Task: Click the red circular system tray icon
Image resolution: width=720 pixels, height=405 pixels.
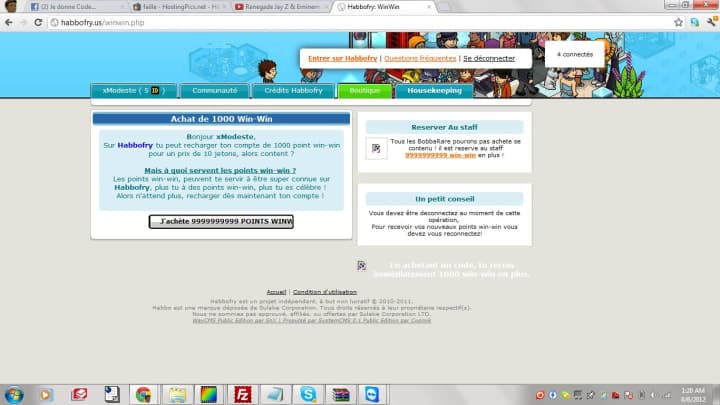Action: [x=540, y=395]
